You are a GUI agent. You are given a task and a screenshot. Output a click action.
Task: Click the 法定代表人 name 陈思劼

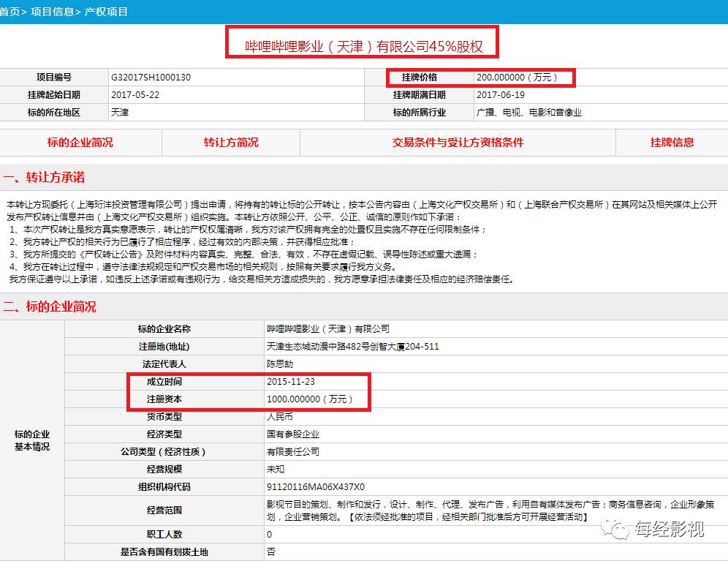point(280,363)
